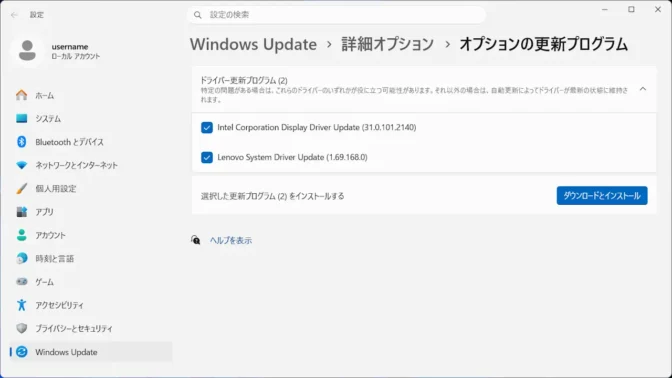This screenshot has width=672, height=378.
Task: Go to 詳細オプション breadcrumb
Action: point(387,44)
